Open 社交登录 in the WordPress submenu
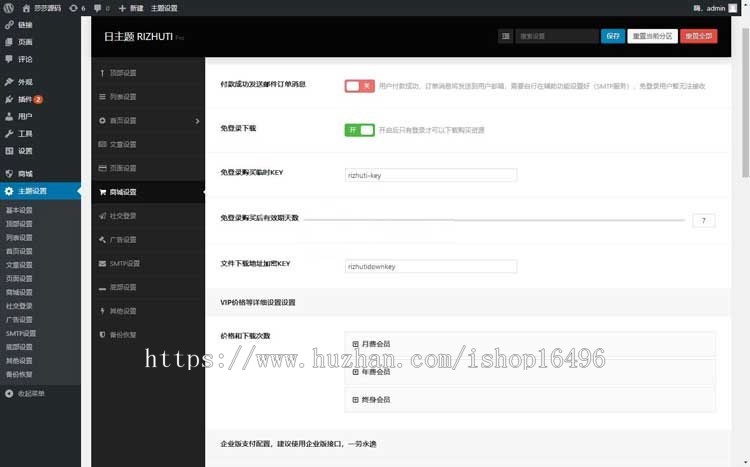Image resolution: width=750 pixels, height=467 pixels. tap(19, 306)
